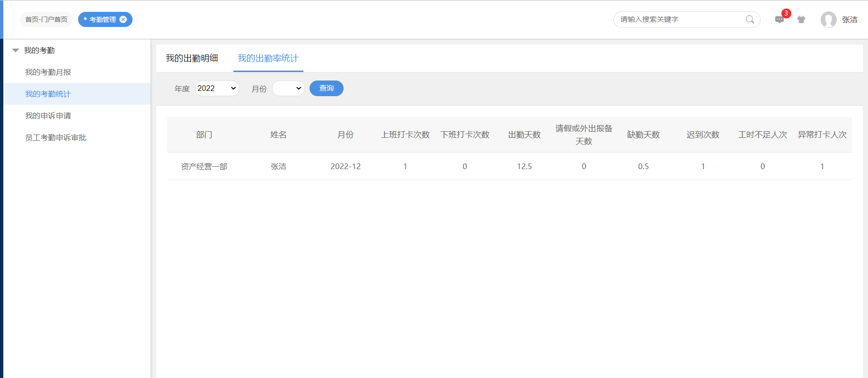The height and width of the screenshot is (378, 868).
Task: Click the shirt theme skin icon
Action: pyautogui.click(x=801, y=19)
